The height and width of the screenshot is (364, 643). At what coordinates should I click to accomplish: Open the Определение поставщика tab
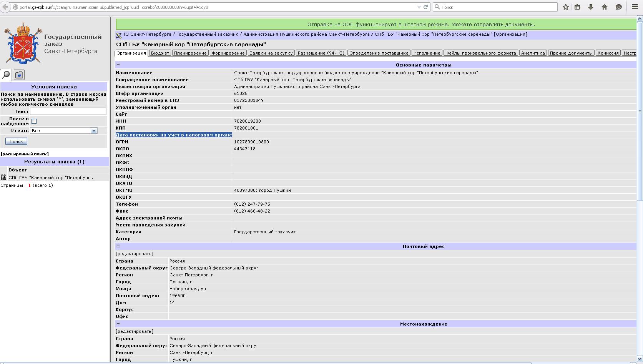(x=379, y=53)
